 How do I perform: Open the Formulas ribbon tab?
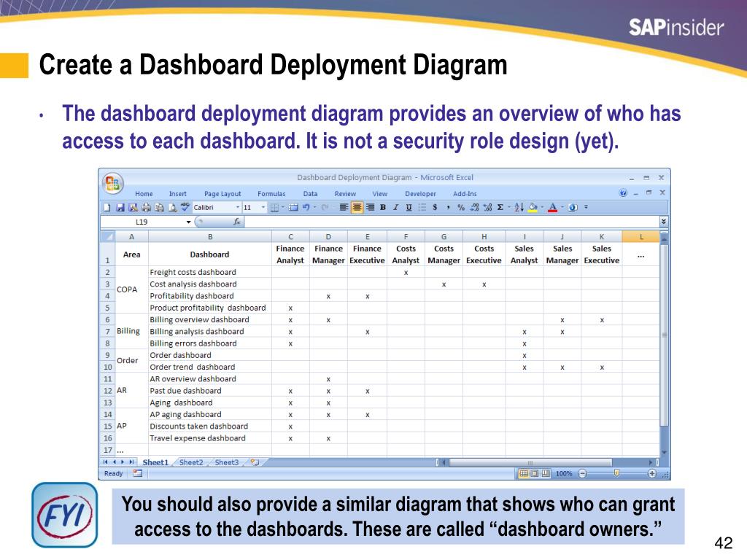point(271,194)
